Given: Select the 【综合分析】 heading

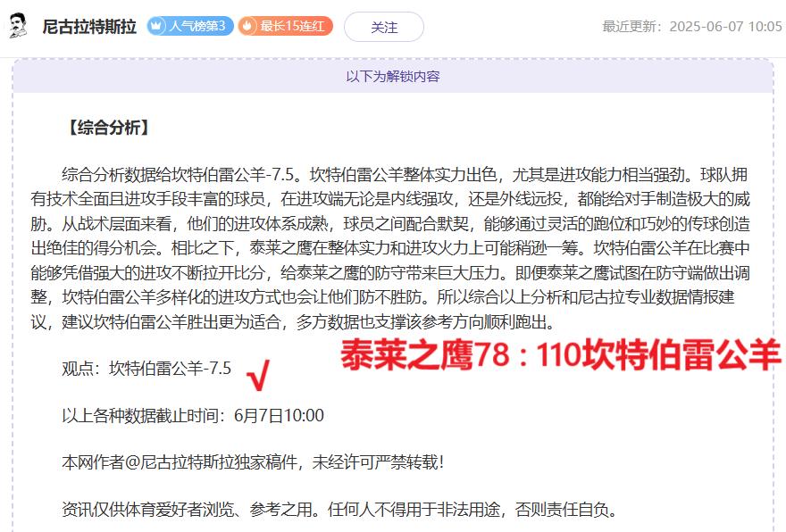Looking at the screenshot, I should click(109, 128).
